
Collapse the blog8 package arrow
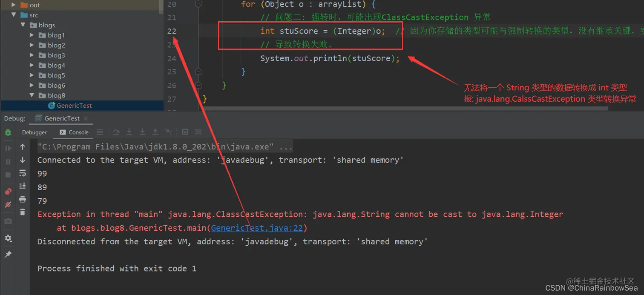[32, 95]
